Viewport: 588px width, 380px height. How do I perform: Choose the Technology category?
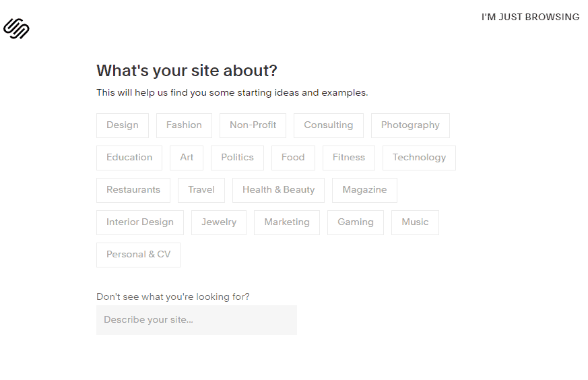419,158
